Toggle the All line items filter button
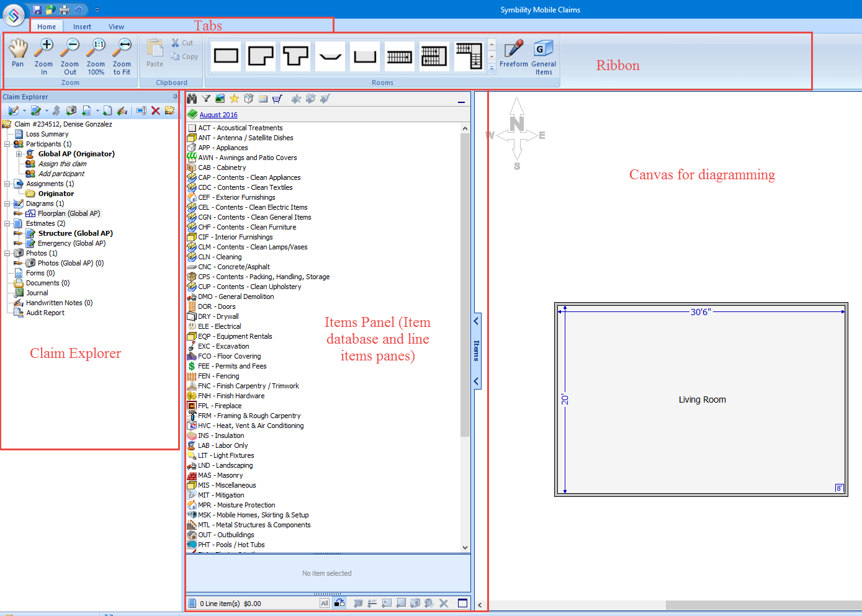862x616 pixels. (325, 603)
